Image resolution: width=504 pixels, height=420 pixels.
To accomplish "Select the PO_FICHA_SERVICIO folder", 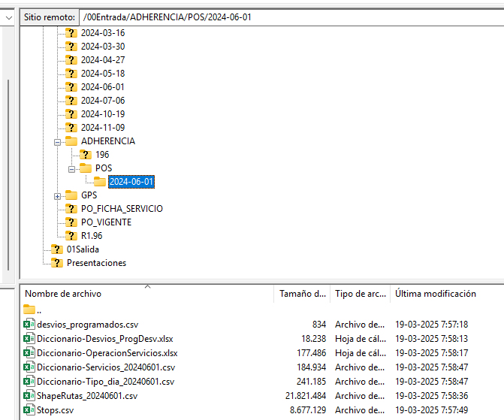I will point(122,209).
